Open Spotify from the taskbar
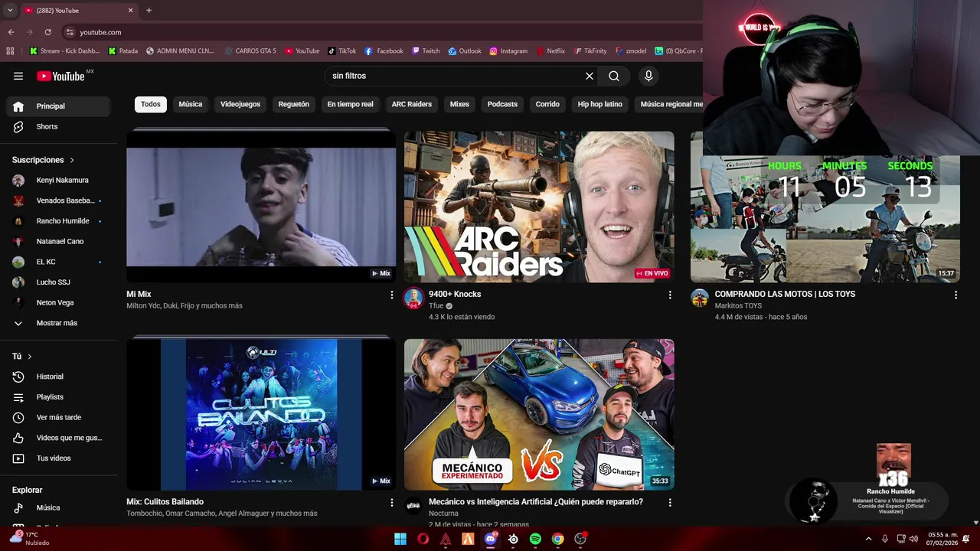This screenshot has height=551, width=980. [x=535, y=539]
